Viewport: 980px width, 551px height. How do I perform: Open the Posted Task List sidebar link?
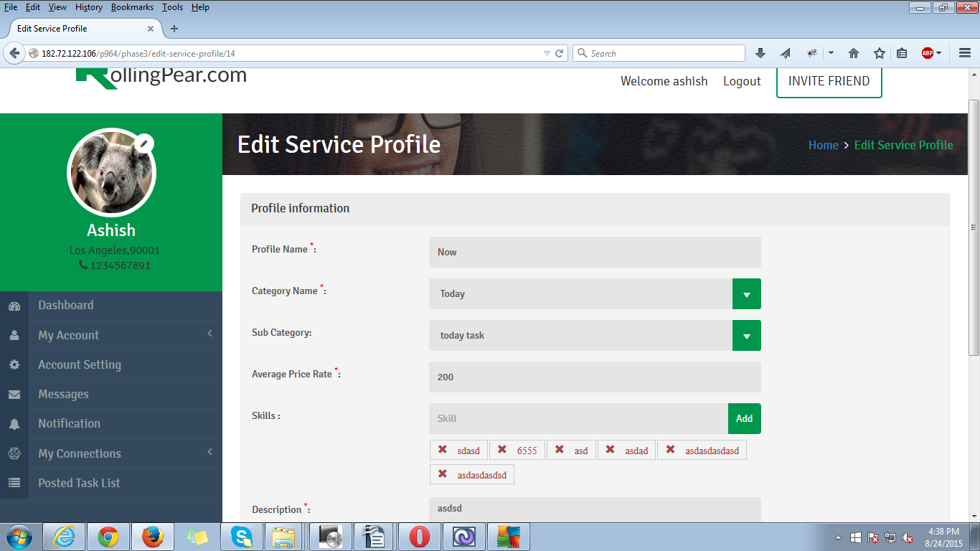click(79, 483)
